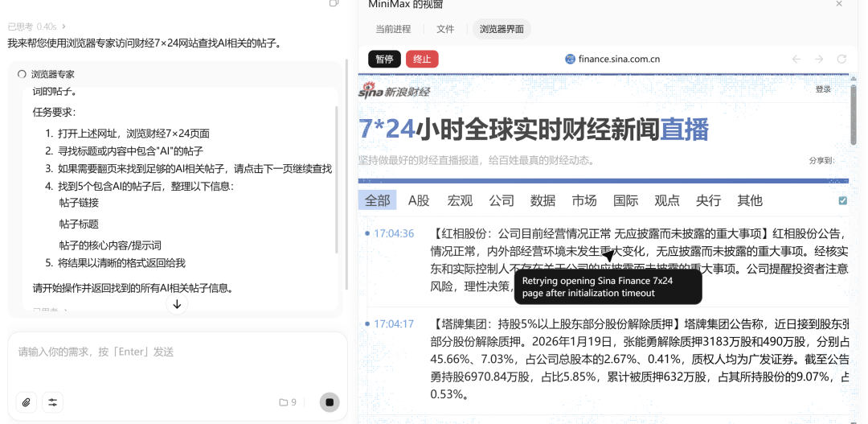The image size is (868, 424).
Task: Select the 宏观 category tab
Action: pos(460,200)
